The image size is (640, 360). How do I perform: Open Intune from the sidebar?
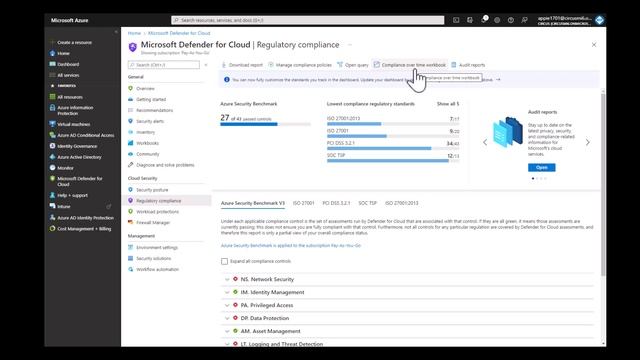click(64, 207)
